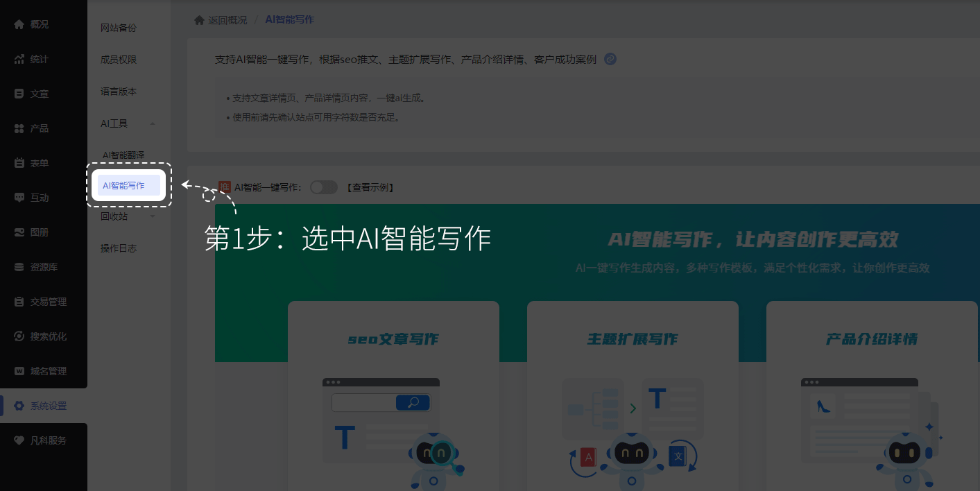Open the seo文章写作 template card
The width and height of the screenshot is (980, 491).
(x=393, y=395)
